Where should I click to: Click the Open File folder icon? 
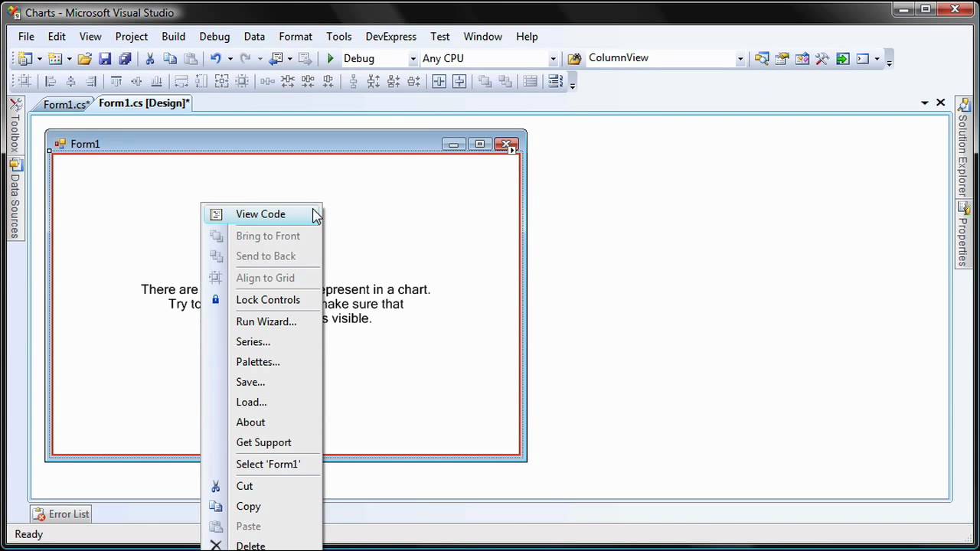pyautogui.click(x=84, y=58)
